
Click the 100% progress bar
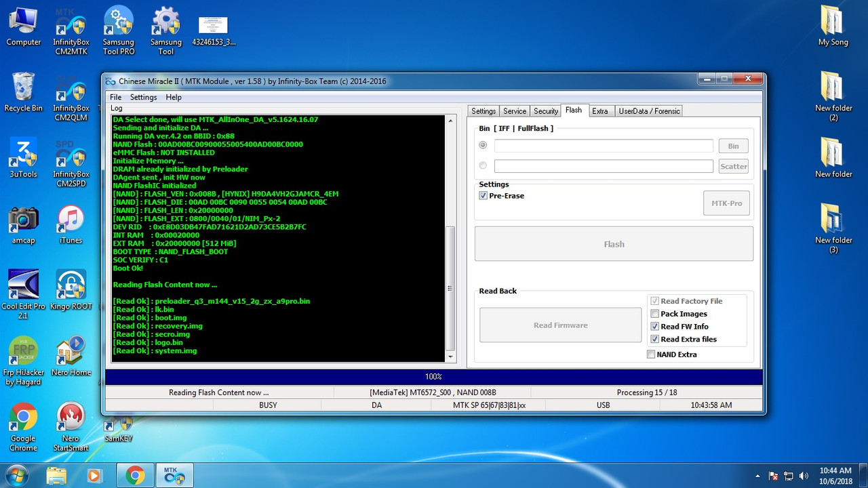click(433, 376)
